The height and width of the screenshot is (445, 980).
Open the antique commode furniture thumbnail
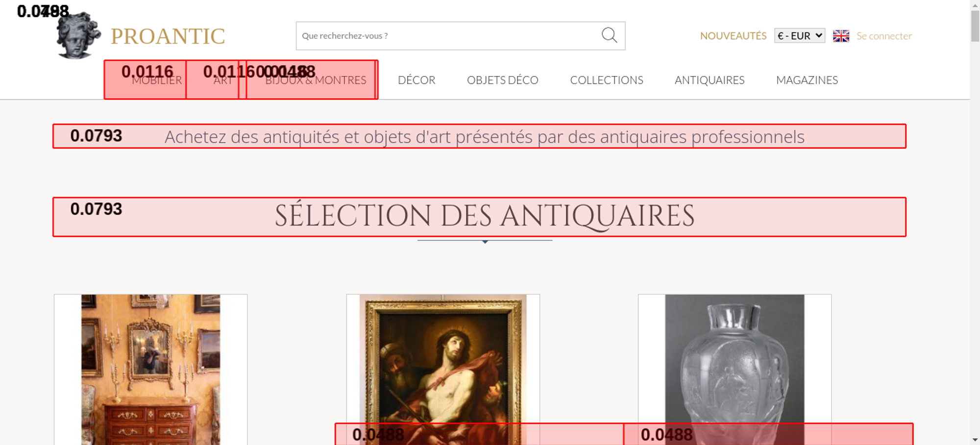point(150,370)
